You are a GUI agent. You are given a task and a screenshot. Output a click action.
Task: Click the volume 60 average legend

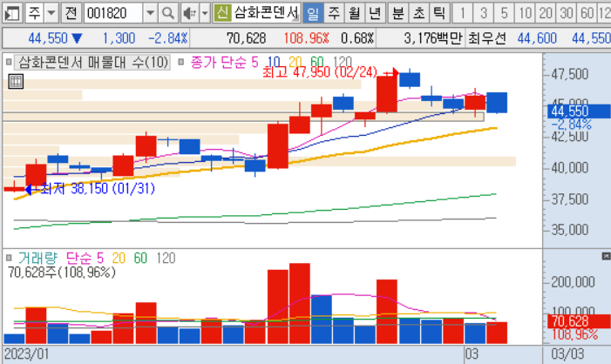pyautogui.click(x=140, y=258)
